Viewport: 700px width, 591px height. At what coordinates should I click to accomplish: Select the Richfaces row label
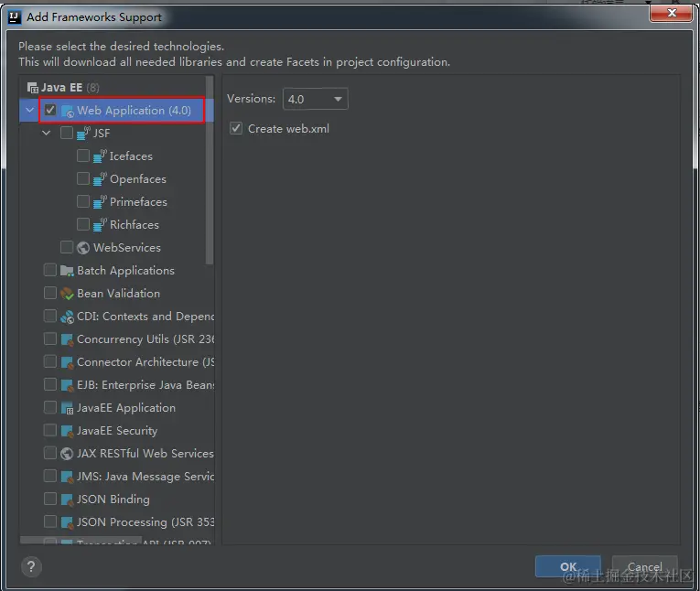point(135,225)
